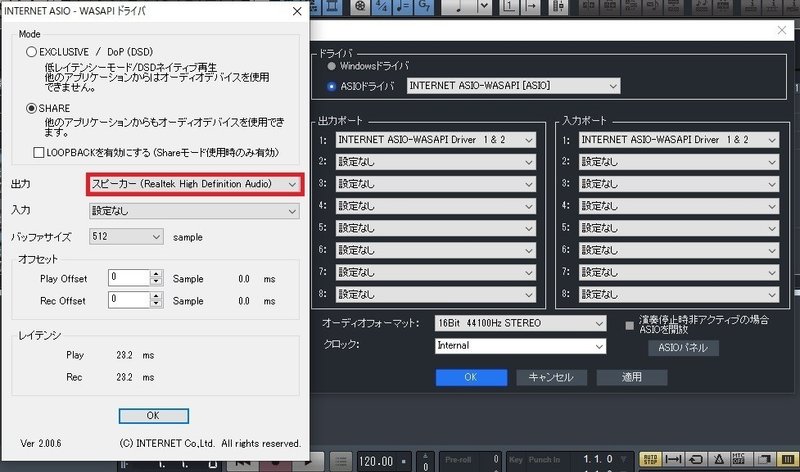Open the 出力 speaker device dropdown
The height and width of the screenshot is (472, 800).
pyautogui.click(x=194, y=184)
